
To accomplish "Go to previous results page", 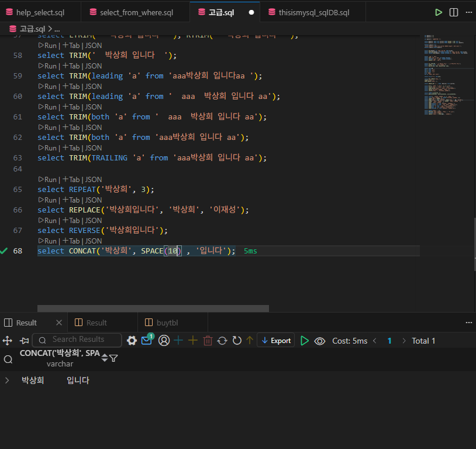I will click(x=375, y=341).
